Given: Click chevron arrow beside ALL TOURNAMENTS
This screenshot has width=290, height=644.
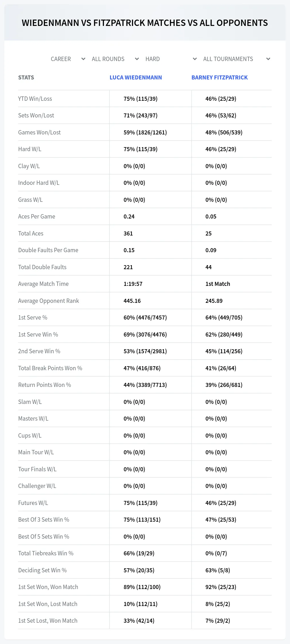Looking at the screenshot, I should coord(268,59).
